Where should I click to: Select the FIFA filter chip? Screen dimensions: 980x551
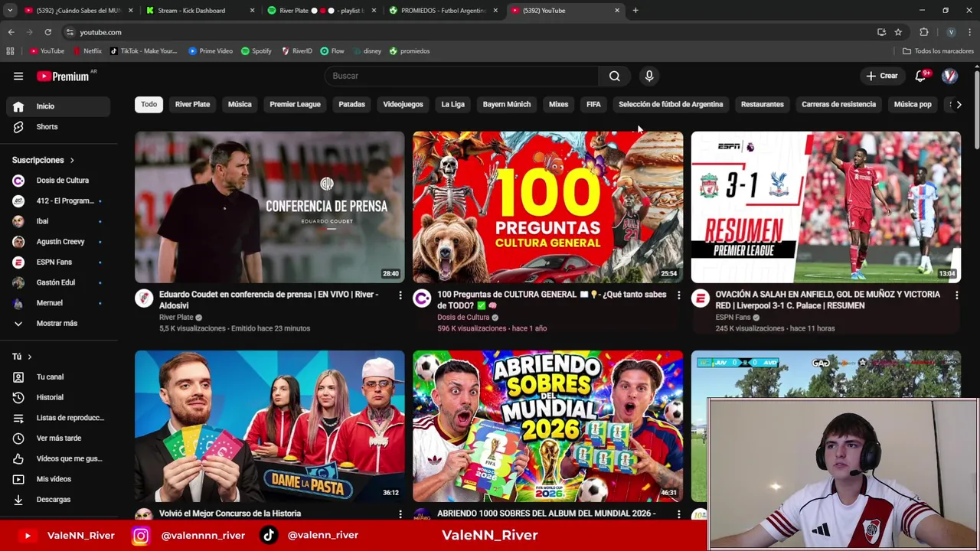tap(593, 104)
